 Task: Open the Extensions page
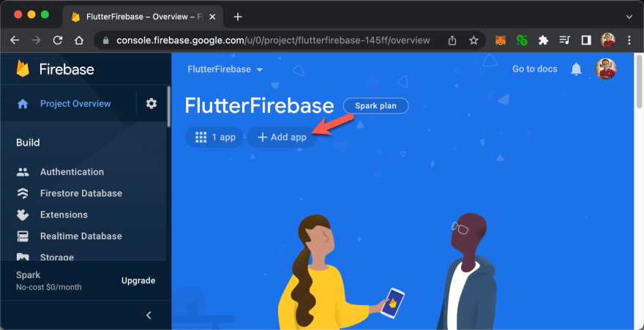pos(64,214)
